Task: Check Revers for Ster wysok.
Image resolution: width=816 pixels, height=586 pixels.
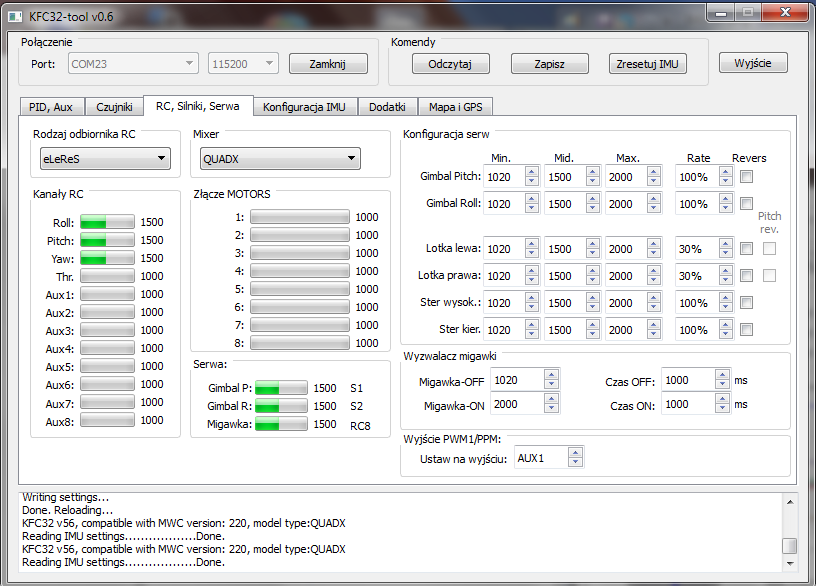Action: click(746, 303)
